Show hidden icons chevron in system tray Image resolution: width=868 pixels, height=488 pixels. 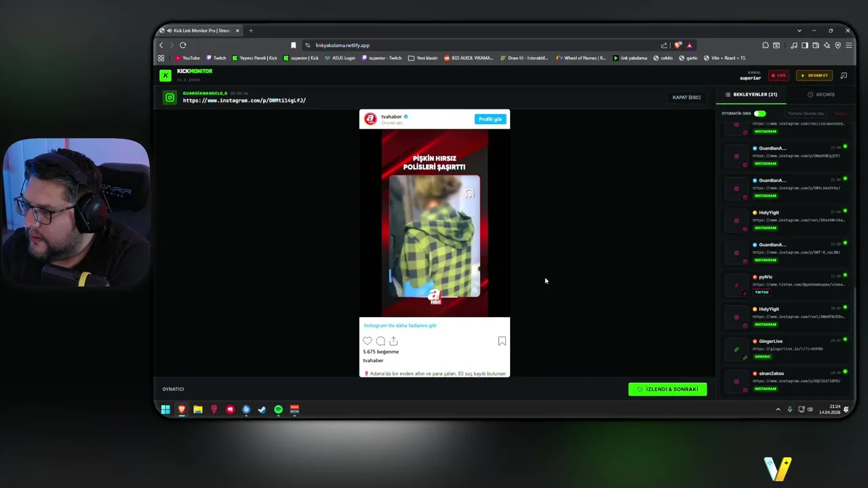coord(778,409)
